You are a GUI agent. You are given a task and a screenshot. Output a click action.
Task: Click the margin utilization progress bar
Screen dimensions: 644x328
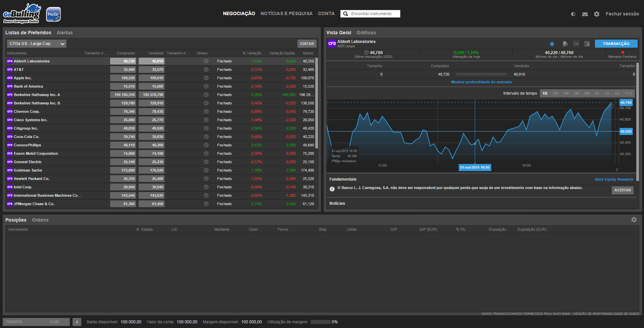[x=321, y=322]
